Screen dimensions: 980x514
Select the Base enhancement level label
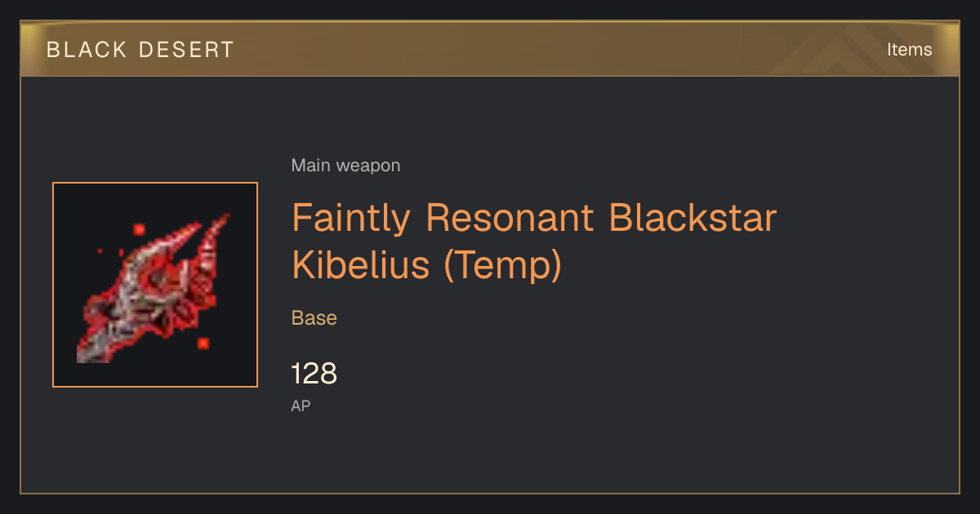(314, 317)
